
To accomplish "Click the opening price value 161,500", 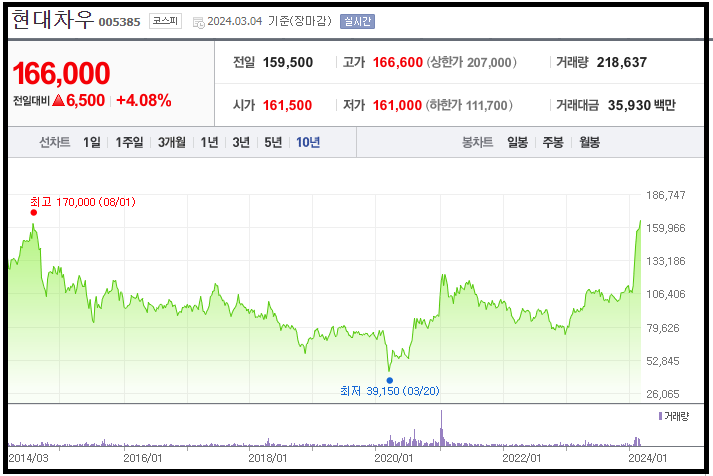I will click(x=287, y=105).
